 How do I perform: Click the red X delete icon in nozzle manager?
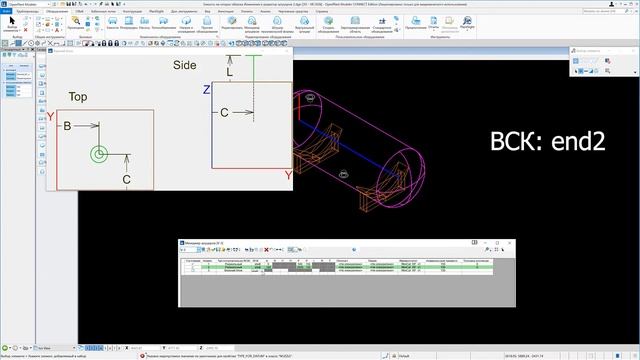point(266,249)
